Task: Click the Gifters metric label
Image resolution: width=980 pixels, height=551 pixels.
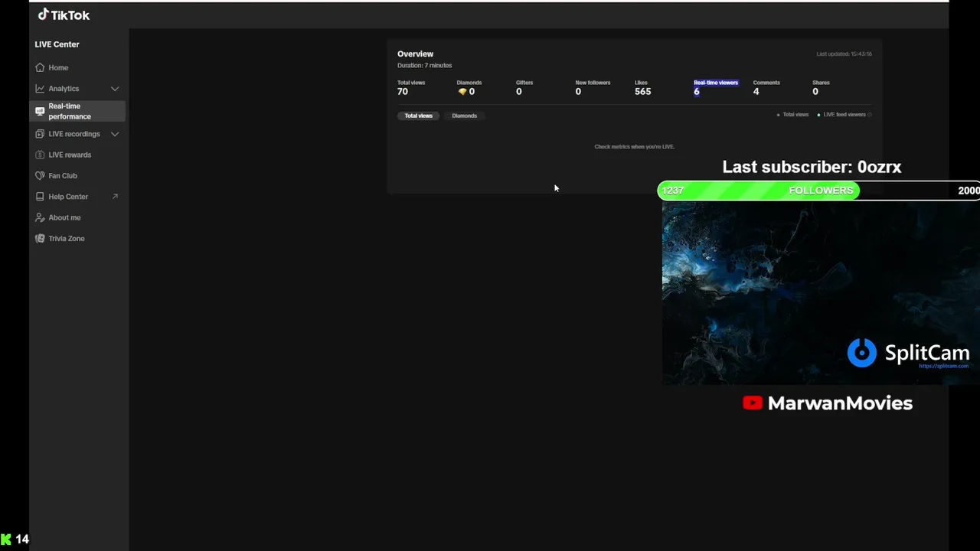Action: click(x=524, y=83)
